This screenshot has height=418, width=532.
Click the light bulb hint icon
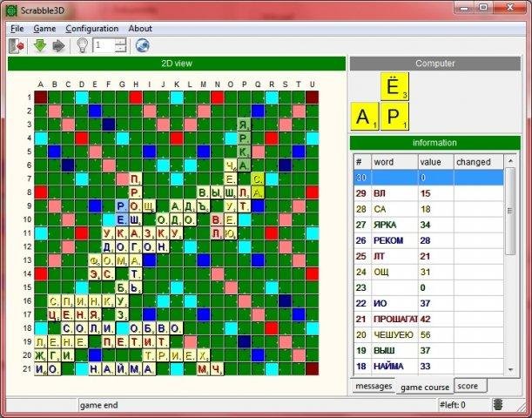point(82,45)
